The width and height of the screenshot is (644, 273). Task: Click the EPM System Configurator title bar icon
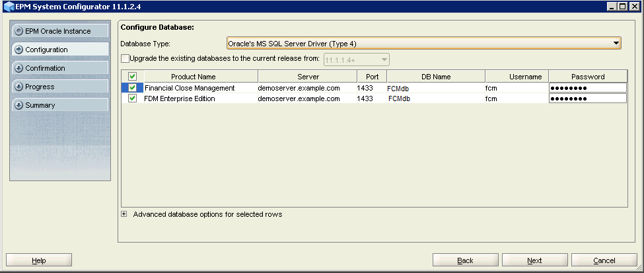tap(9, 7)
